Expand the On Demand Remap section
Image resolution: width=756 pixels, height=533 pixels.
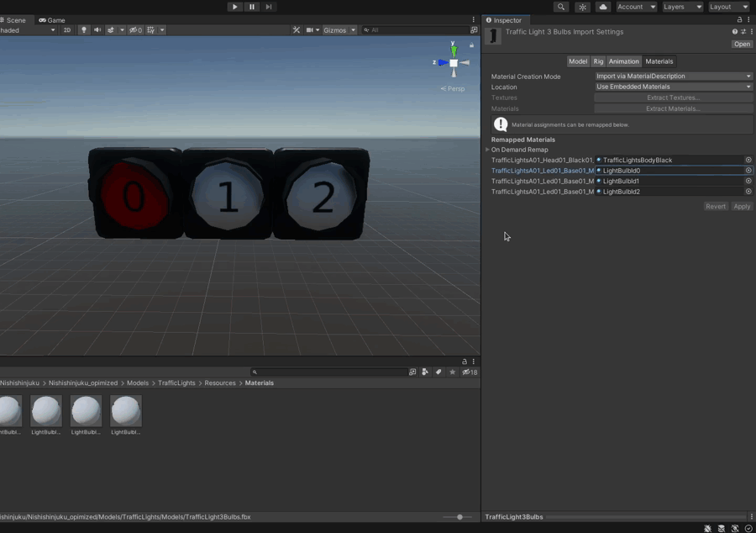(488, 149)
